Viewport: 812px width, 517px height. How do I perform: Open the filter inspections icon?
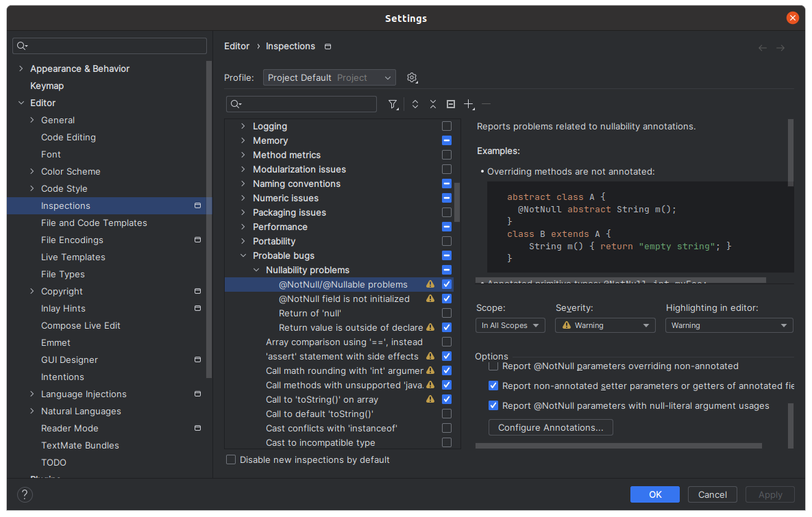[393, 103]
